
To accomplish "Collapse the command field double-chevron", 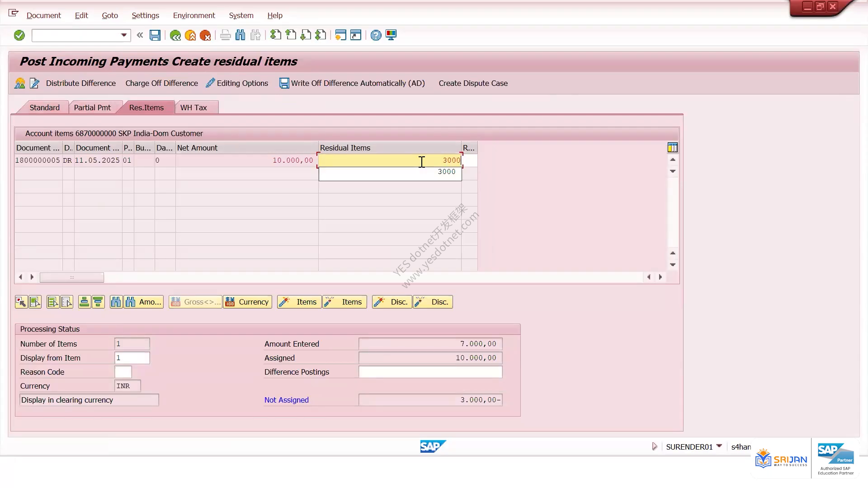I will (x=140, y=35).
